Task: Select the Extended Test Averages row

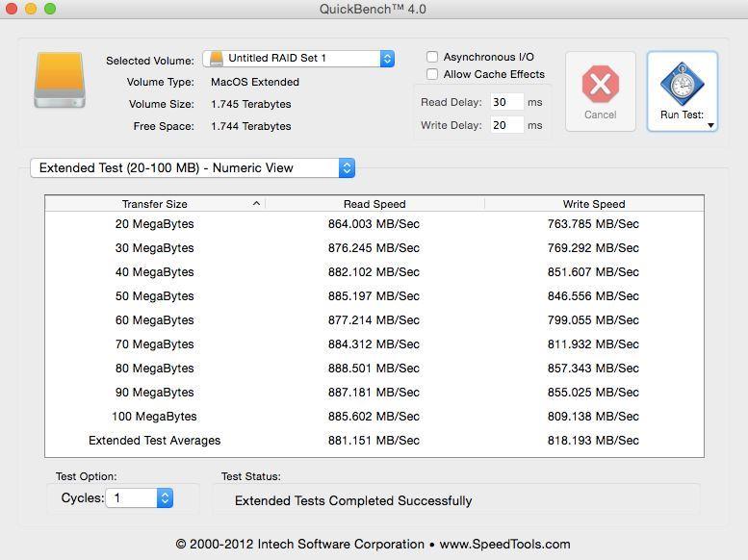Action: pyautogui.click(x=374, y=441)
